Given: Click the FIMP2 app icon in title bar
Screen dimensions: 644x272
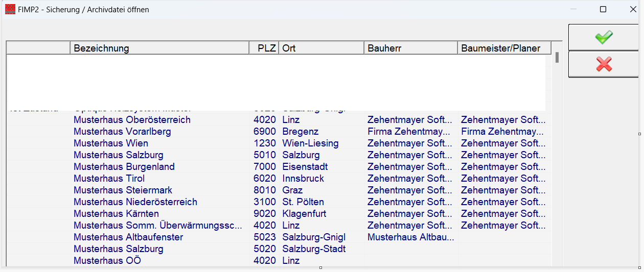Looking at the screenshot, I should coord(9,9).
